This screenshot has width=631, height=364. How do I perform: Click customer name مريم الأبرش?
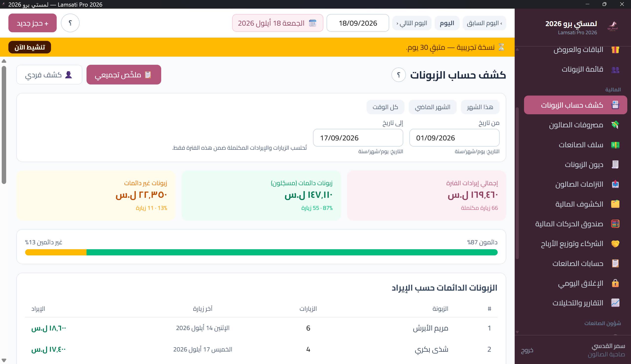[430, 328]
